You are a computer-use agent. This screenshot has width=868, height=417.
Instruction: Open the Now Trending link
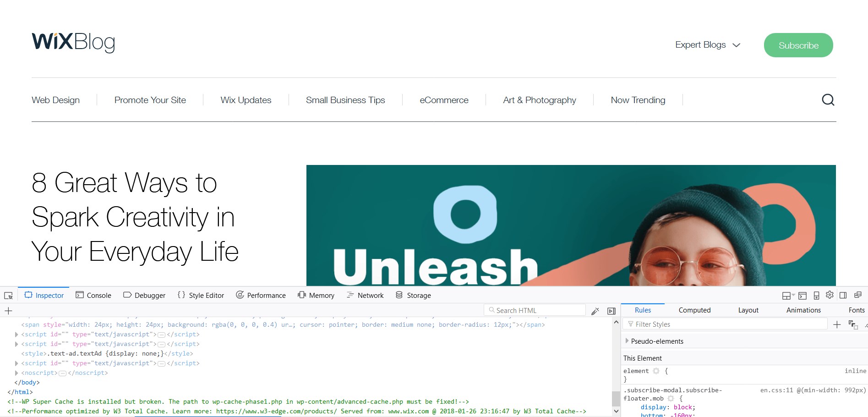point(638,100)
